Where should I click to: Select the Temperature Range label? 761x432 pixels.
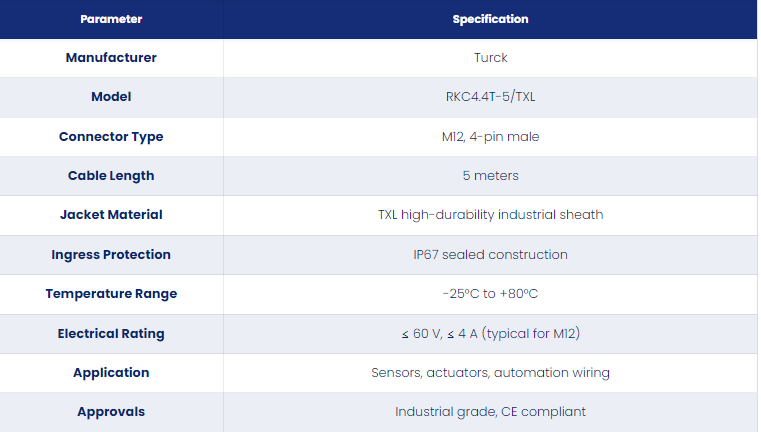[111, 294]
